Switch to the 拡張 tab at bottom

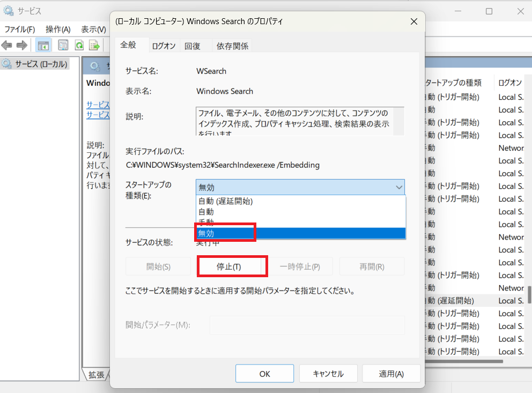pyautogui.click(x=97, y=374)
